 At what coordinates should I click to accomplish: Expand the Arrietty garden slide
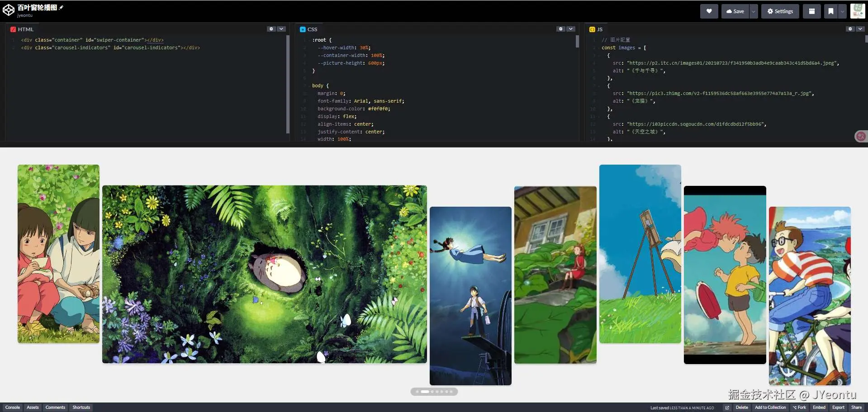pyautogui.click(x=555, y=275)
